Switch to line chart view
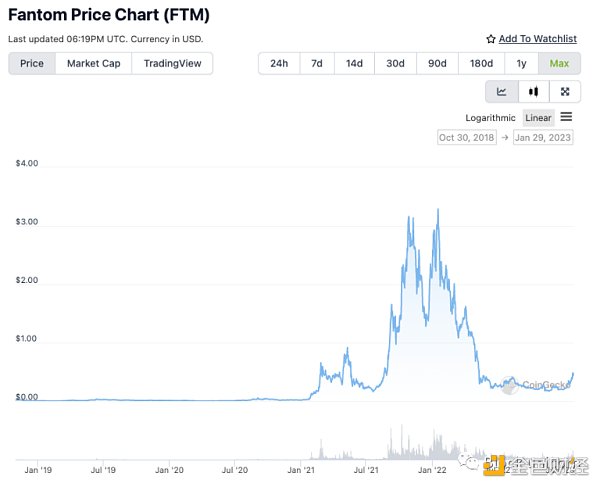Image resolution: width=600 pixels, height=487 pixels. pyautogui.click(x=501, y=92)
